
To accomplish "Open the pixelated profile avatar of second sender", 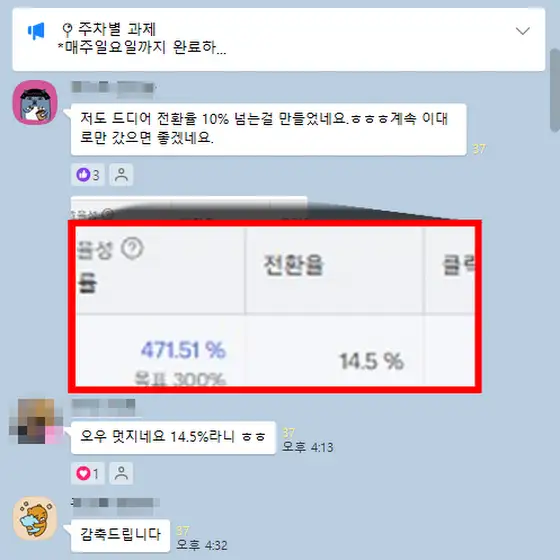I will pyautogui.click(x=35, y=421).
